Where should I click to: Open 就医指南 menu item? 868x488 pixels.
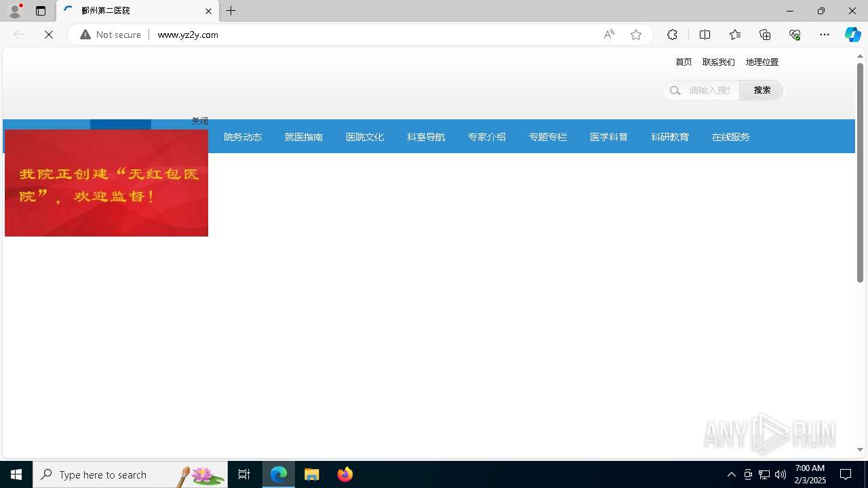tap(304, 137)
